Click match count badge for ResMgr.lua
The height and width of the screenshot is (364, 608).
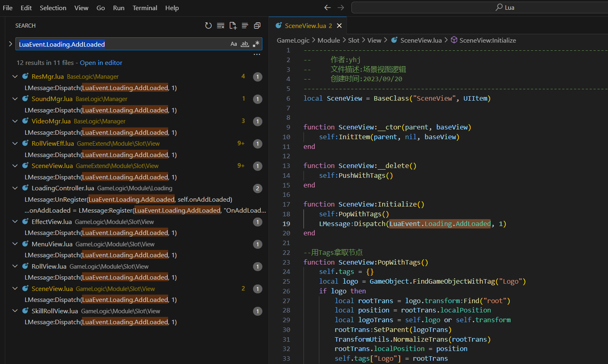pyautogui.click(x=257, y=77)
